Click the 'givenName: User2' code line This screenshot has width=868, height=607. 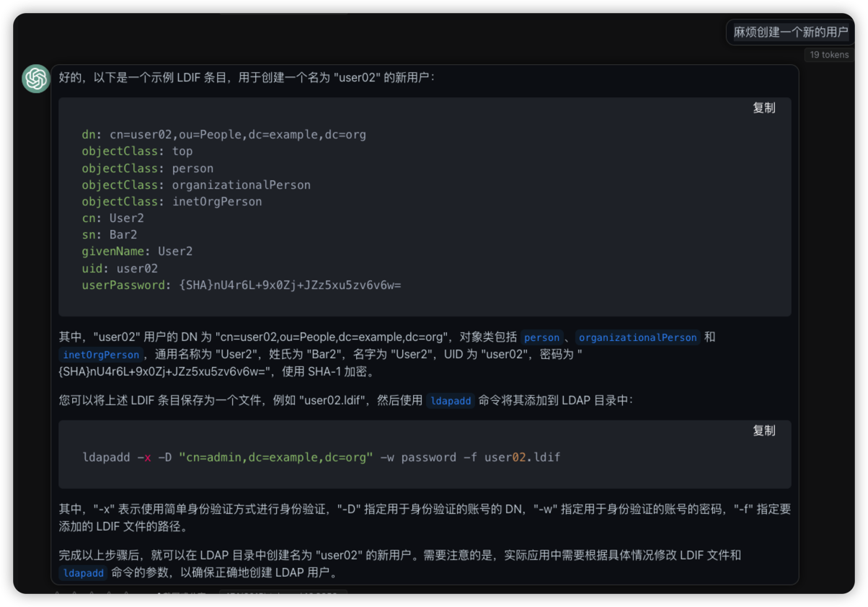point(137,252)
